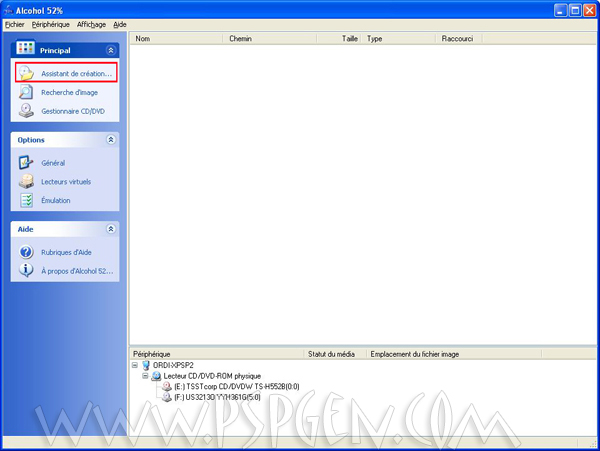Viewport: 600px width, 451px height.
Task: Open the Fichier menu
Action: pyautogui.click(x=15, y=24)
